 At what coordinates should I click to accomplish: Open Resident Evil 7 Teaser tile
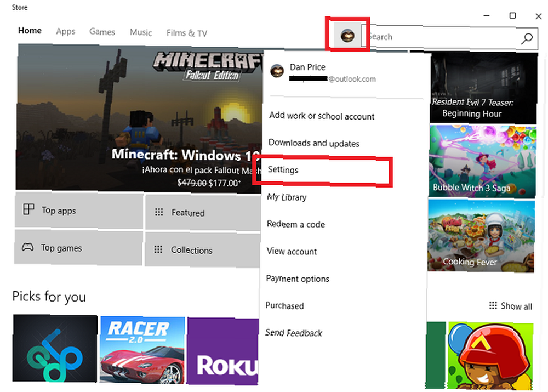tap(483, 88)
